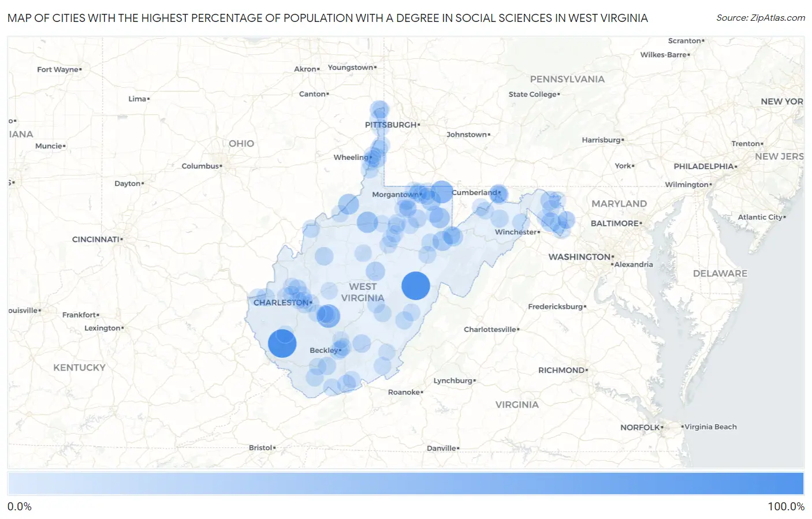Click the 100.0% legend maximum label
This screenshot has height=519, width=812.
(x=786, y=506)
